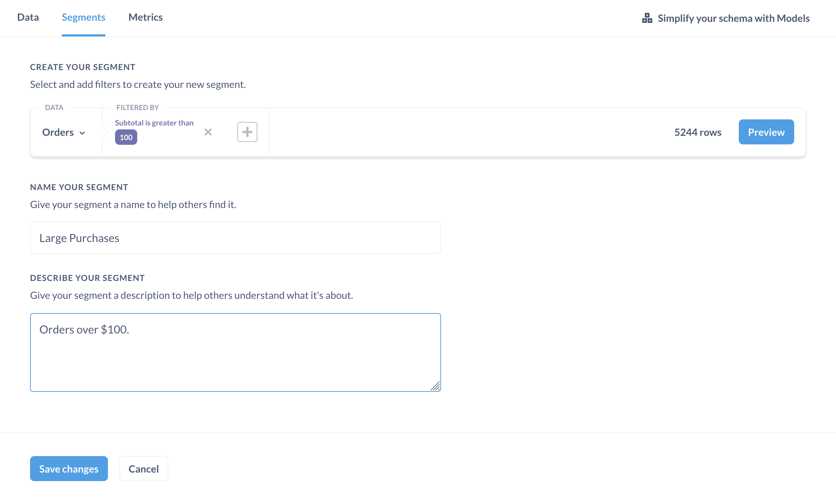
Task: Click the Segments tab
Action: click(84, 17)
